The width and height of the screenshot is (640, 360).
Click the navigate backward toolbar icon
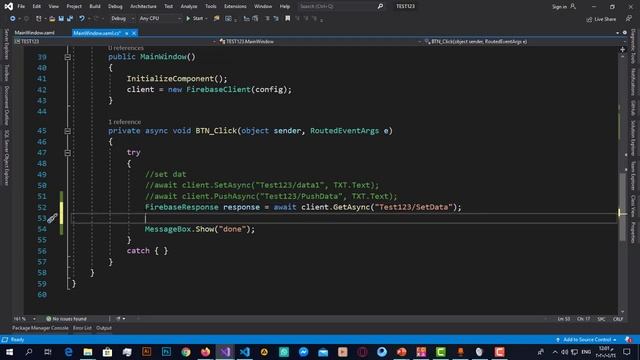pyautogui.click(x=13, y=18)
